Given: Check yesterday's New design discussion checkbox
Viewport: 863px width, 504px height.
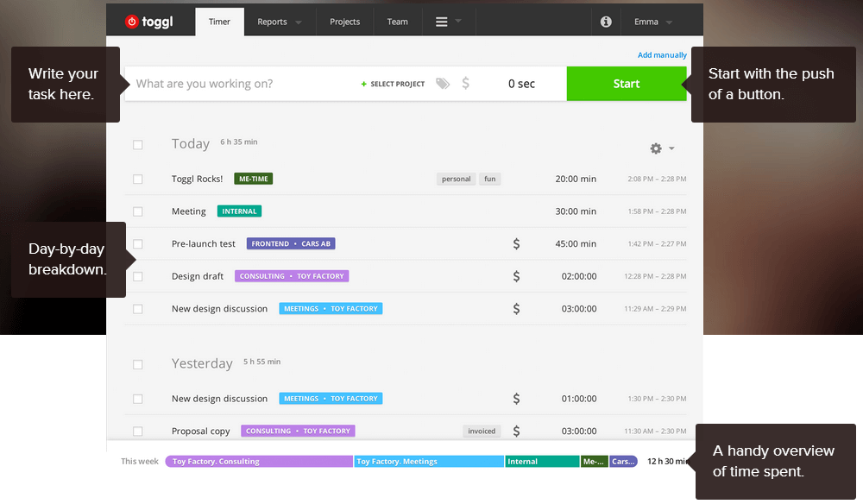Looking at the screenshot, I should click(137, 399).
